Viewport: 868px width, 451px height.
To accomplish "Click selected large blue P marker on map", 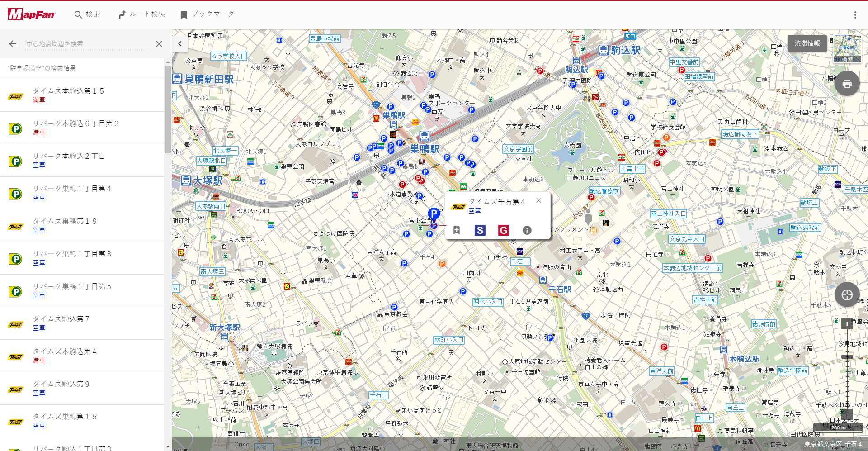I will (434, 213).
